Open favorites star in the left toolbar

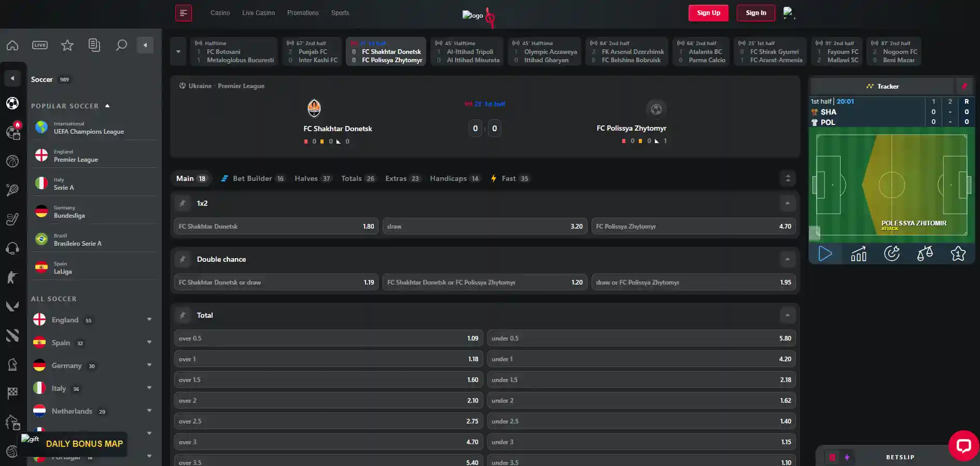coord(67,45)
